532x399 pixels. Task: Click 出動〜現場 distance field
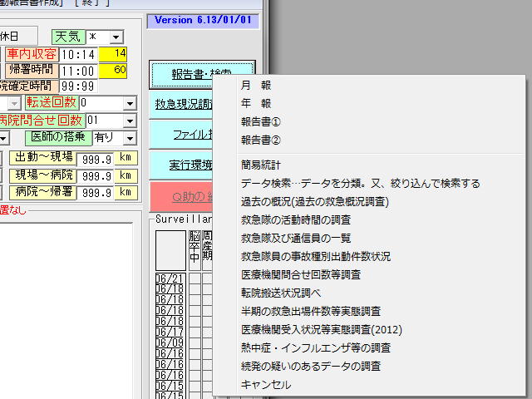pos(94,158)
